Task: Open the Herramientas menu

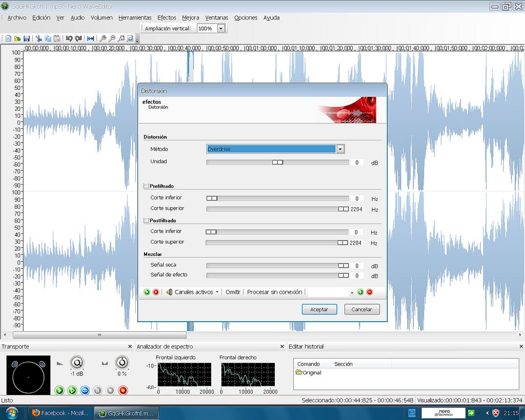Action: pos(135,18)
